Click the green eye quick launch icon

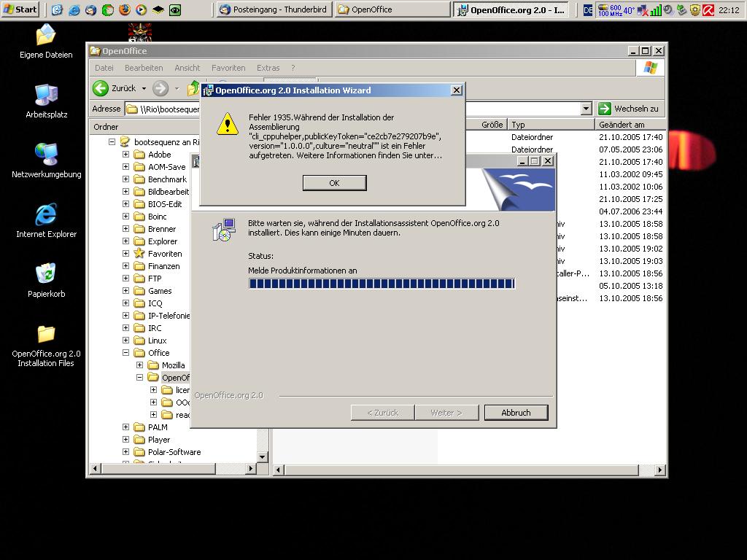pyautogui.click(x=175, y=9)
